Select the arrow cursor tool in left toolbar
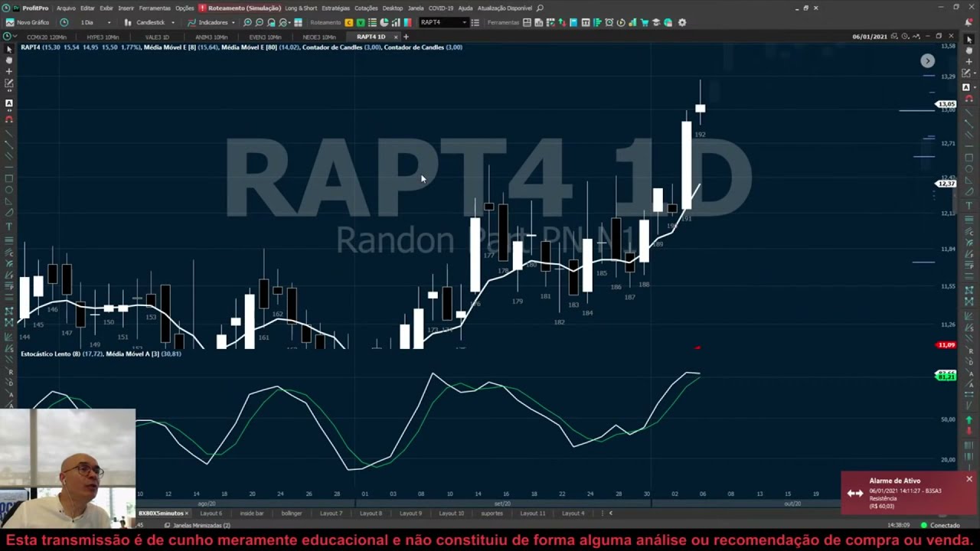 (9, 49)
